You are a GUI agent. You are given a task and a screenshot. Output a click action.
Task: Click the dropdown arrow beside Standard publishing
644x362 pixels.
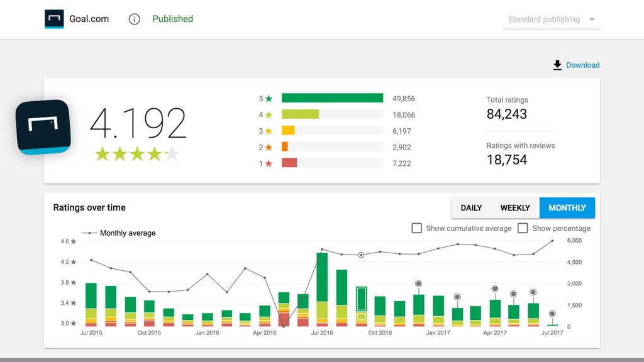[x=592, y=19]
